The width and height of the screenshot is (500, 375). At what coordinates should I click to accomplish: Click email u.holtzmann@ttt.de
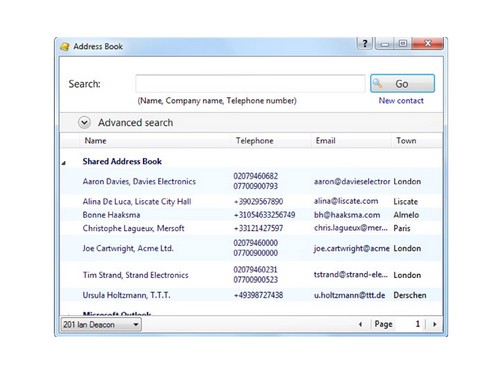350,295
